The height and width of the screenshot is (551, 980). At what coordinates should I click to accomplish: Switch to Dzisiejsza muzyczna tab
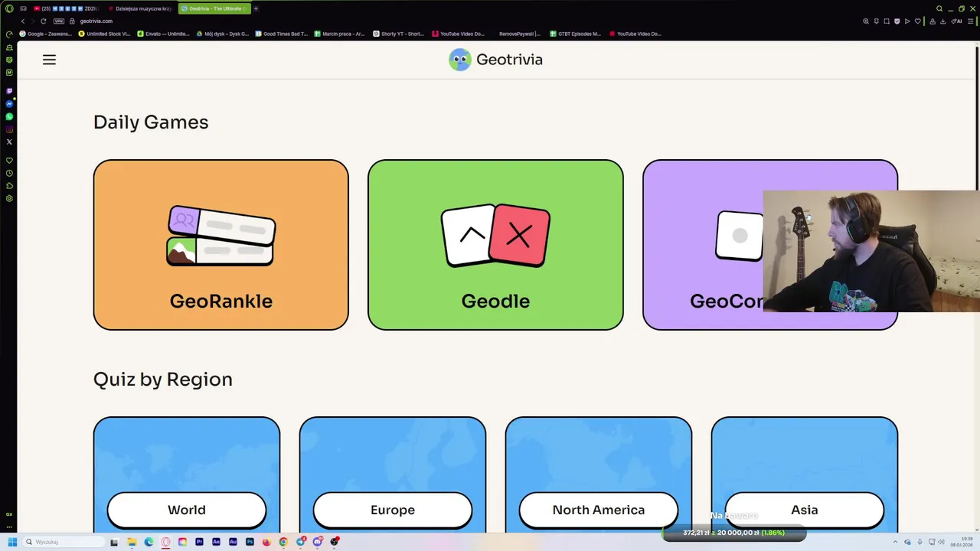(x=139, y=8)
